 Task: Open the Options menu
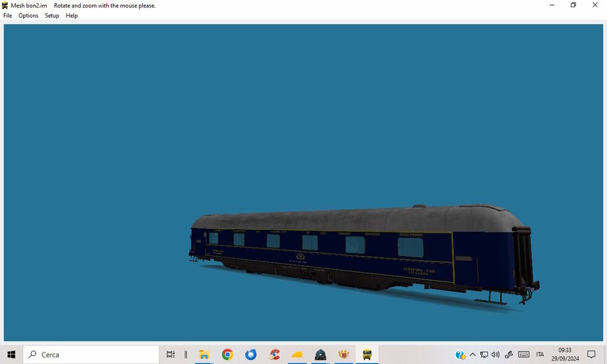(29, 16)
